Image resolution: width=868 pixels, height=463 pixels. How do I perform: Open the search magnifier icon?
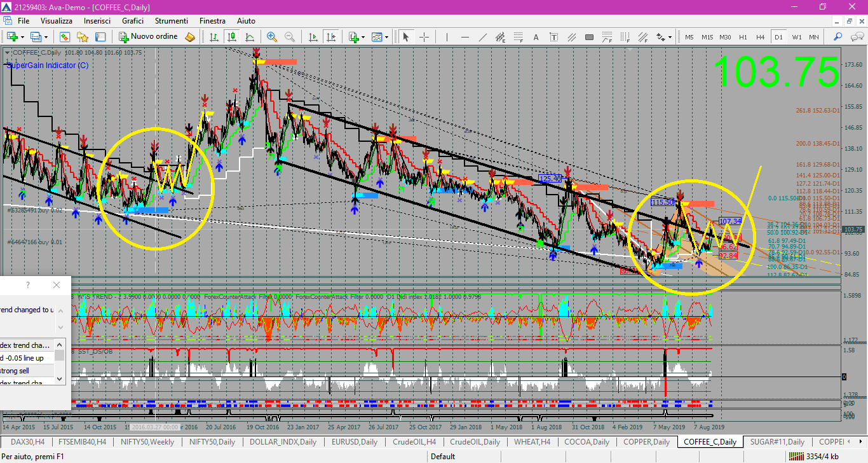tap(837, 37)
